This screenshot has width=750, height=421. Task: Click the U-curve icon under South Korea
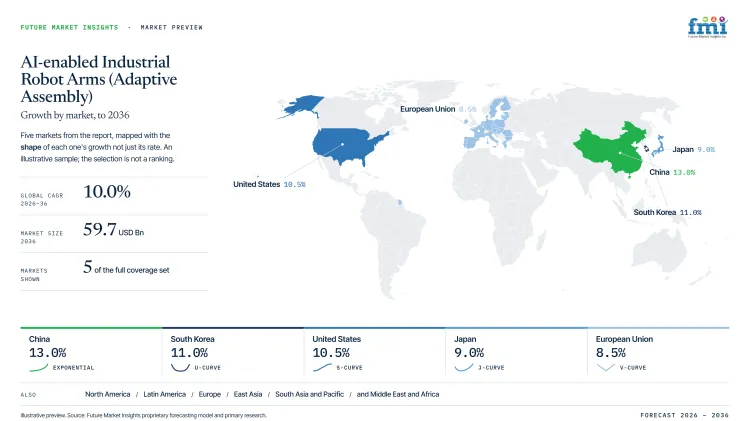(180, 367)
